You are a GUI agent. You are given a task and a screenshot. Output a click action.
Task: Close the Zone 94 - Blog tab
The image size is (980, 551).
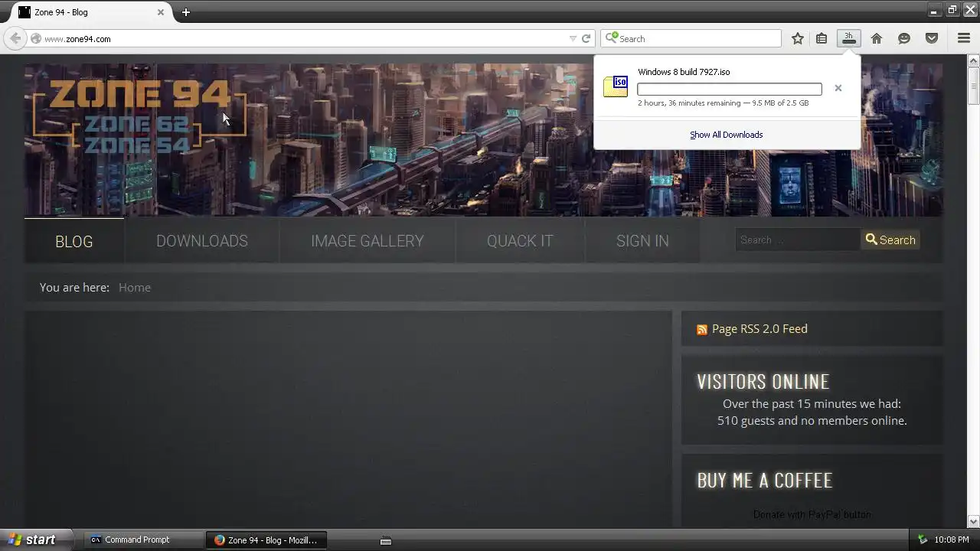(161, 12)
